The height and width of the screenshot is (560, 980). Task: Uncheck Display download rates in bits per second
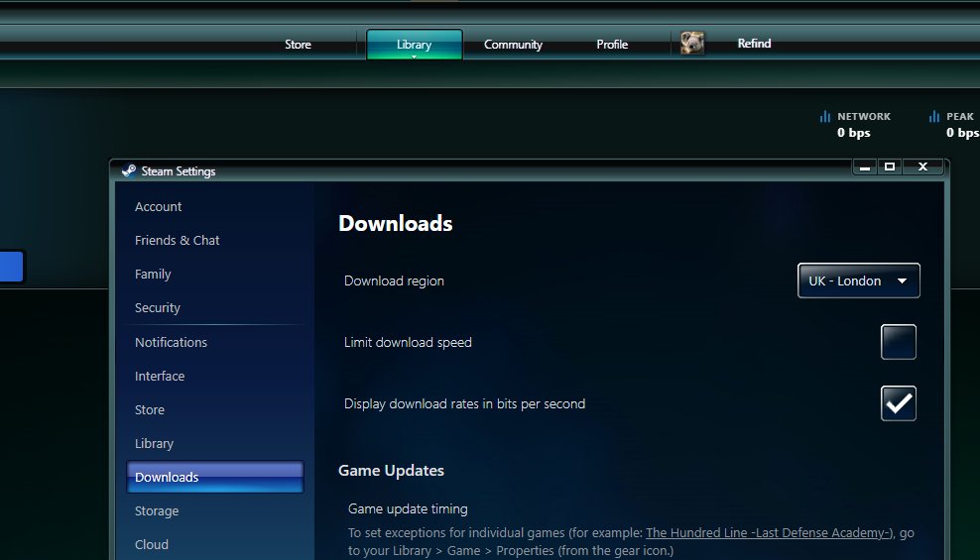898,403
